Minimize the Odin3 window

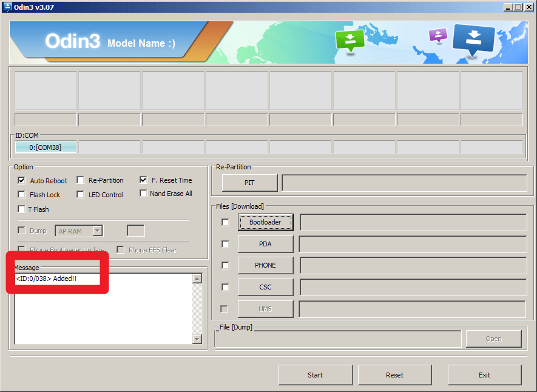click(x=508, y=7)
